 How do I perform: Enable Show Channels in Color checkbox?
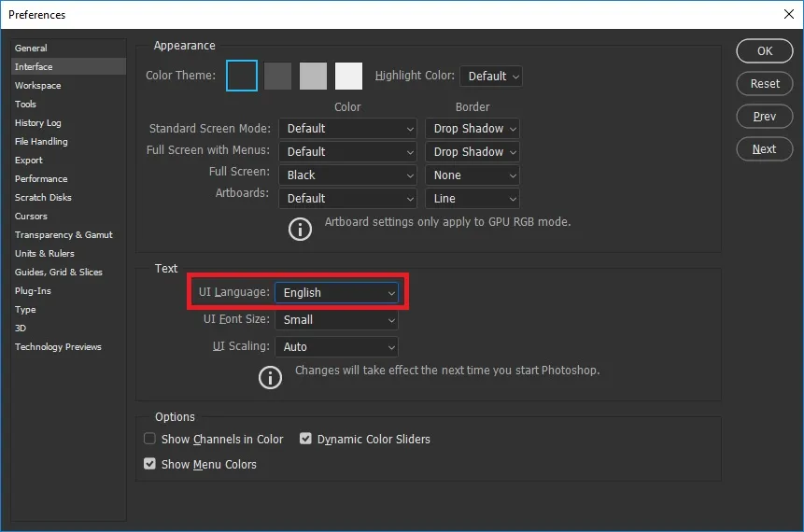point(149,439)
